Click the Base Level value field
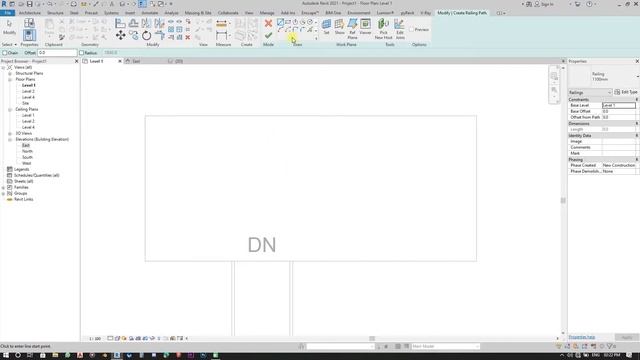Screen dimensions: 640x360 coord(619,105)
